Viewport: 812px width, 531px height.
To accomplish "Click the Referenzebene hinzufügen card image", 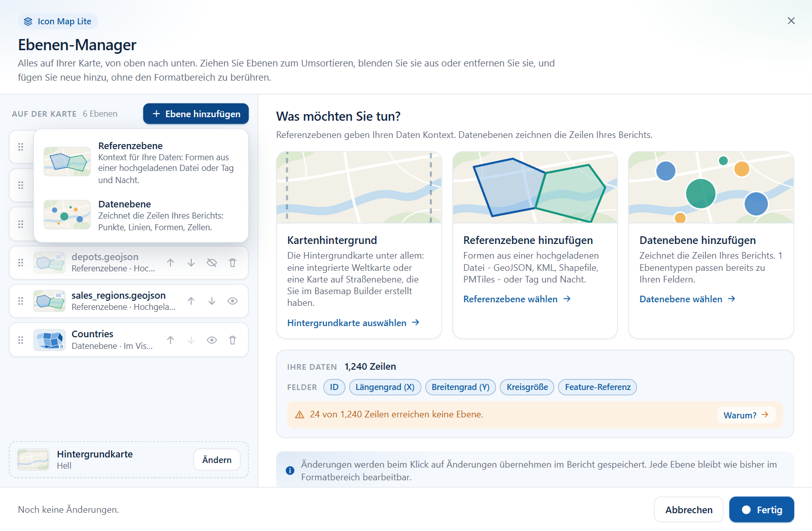I will point(535,188).
